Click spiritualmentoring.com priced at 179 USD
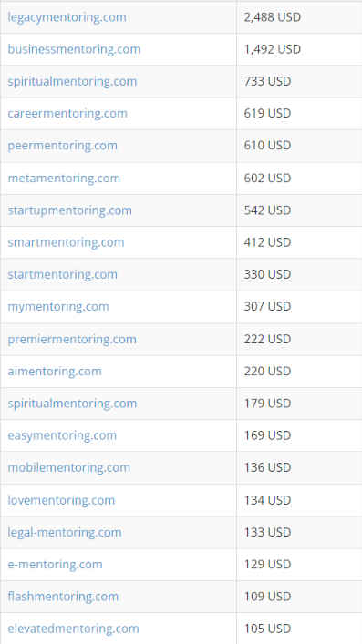Screen dimensions: 362x644 click(x=72, y=404)
